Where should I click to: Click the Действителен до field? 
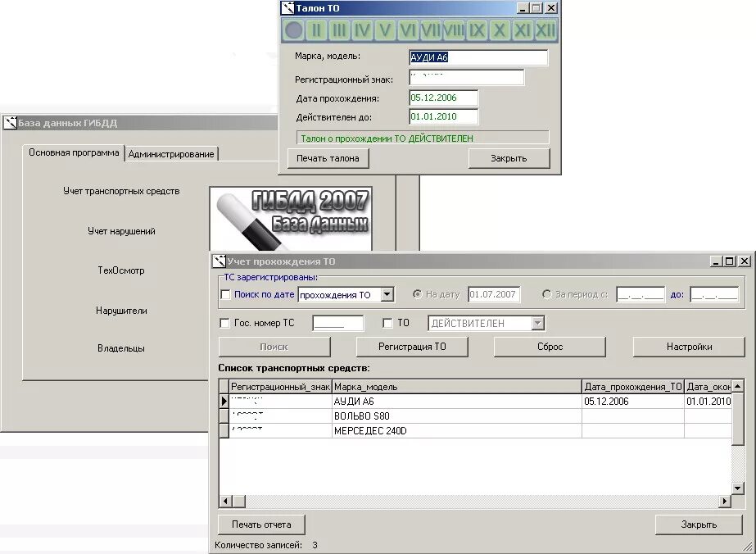click(444, 116)
